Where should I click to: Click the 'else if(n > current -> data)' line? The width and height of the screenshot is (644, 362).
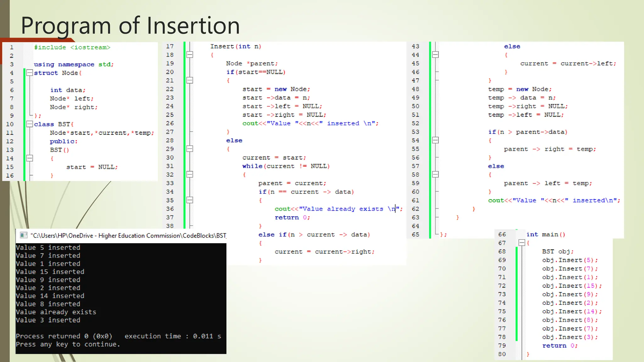(x=314, y=235)
